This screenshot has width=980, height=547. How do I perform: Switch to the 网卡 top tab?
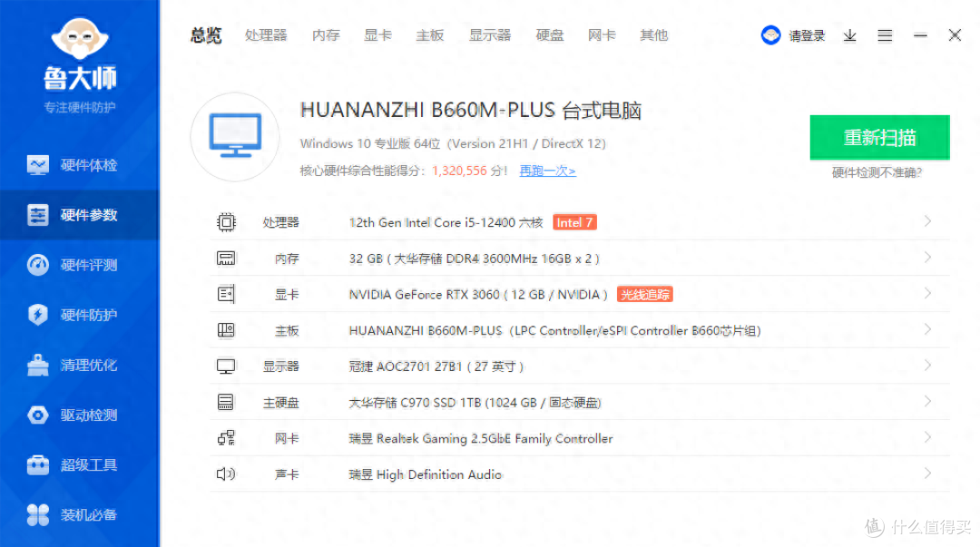click(602, 35)
